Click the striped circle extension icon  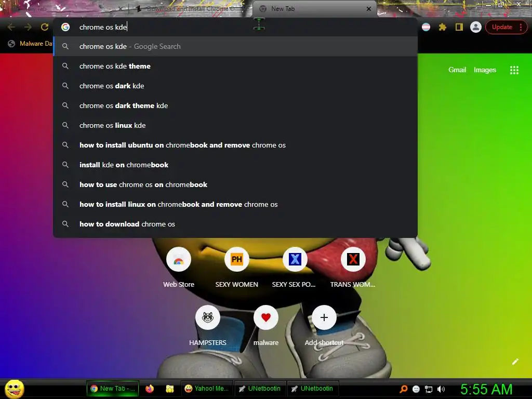coord(426,27)
